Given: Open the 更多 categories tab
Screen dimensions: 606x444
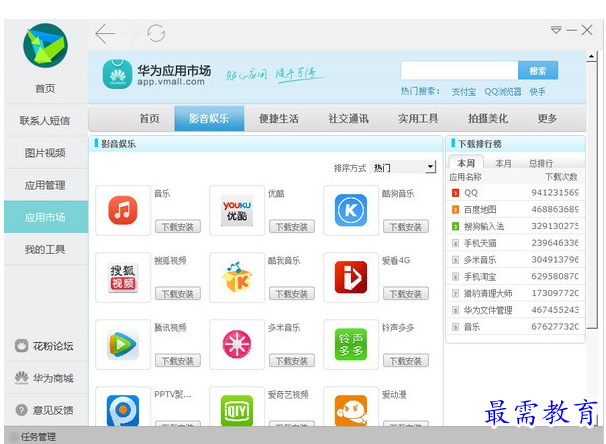Looking at the screenshot, I should point(547,119).
